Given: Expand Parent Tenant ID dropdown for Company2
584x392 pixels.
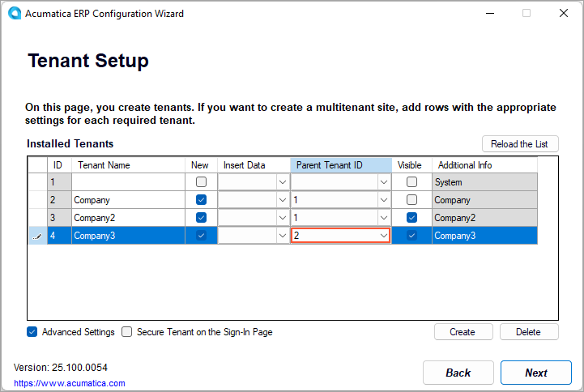Looking at the screenshot, I should (384, 218).
